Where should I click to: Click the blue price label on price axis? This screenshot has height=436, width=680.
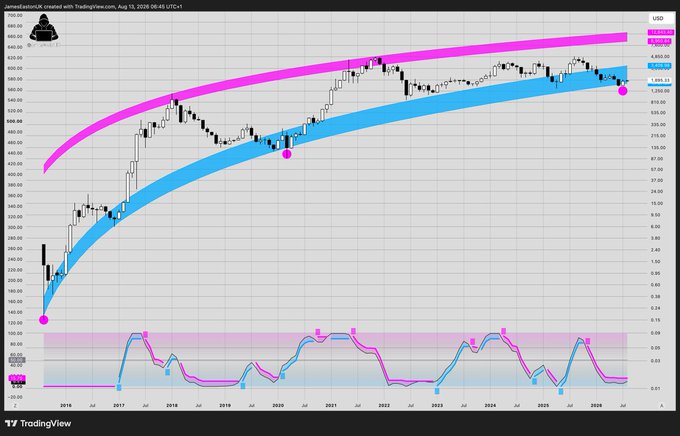point(660,66)
